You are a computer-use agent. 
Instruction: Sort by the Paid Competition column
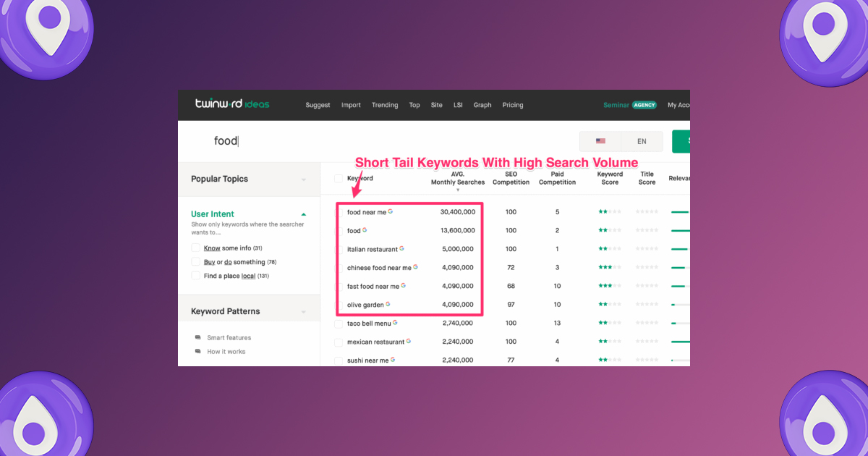pyautogui.click(x=557, y=178)
